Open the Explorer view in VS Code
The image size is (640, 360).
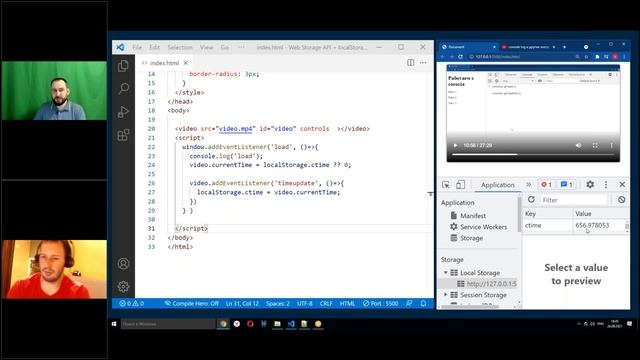pos(123,66)
